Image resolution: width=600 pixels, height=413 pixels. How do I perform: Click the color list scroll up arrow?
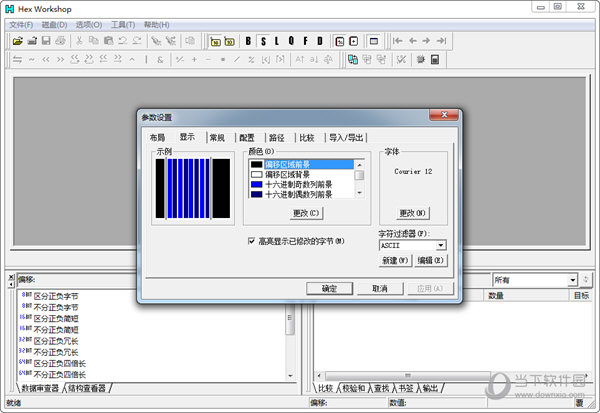tap(359, 165)
